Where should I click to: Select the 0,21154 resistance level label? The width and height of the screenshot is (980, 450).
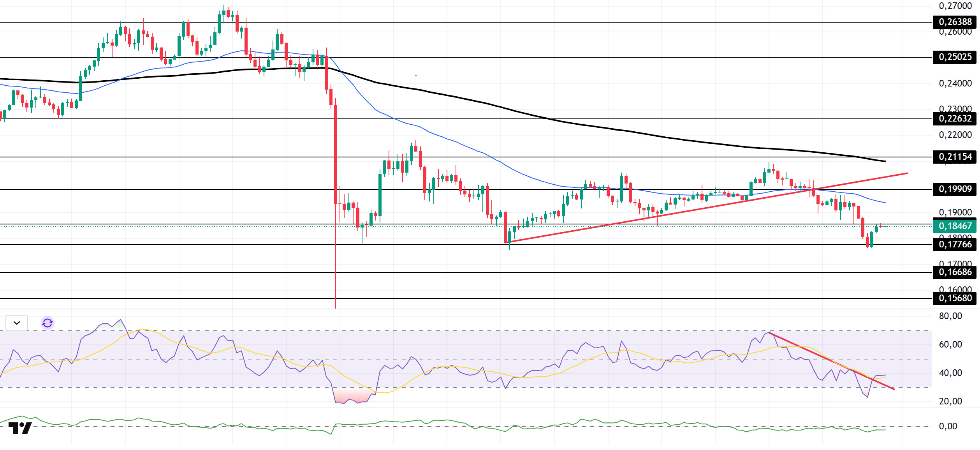click(x=954, y=157)
